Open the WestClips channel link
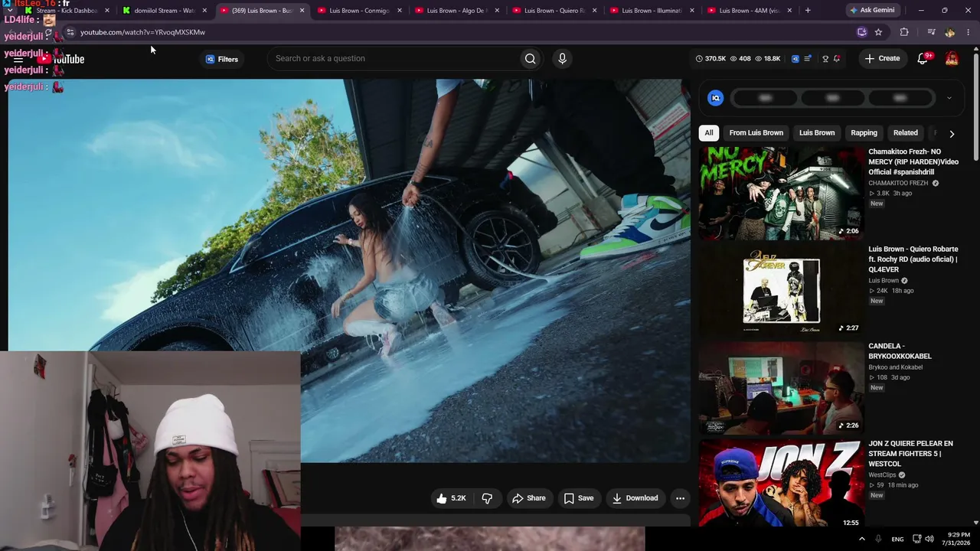Viewport: 980px width, 551px height. click(882, 475)
